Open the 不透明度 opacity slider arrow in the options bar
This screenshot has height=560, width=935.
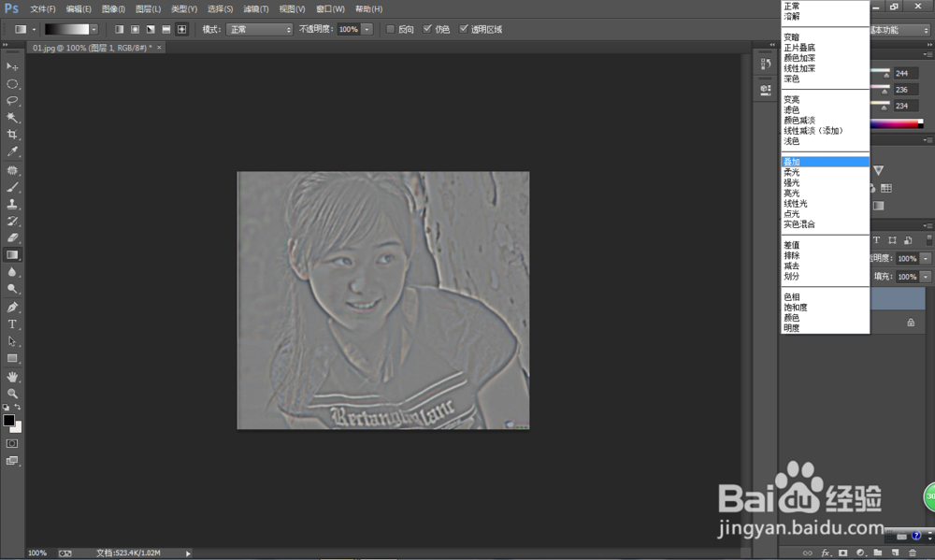[367, 29]
